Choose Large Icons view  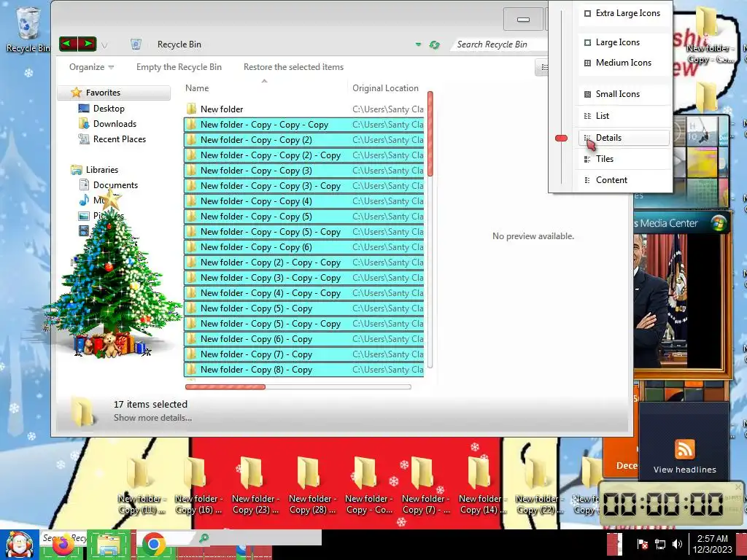623,42
